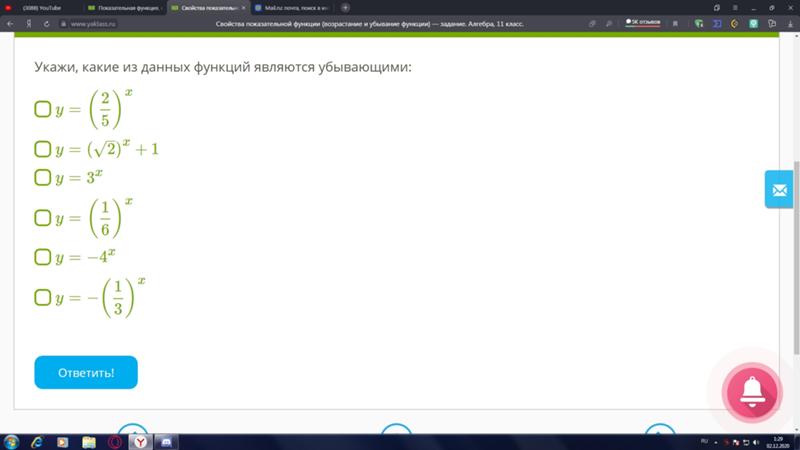Screen dimensions: 800x450
Task: Switch to the Mail.ru tab
Action: coord(292,8)
